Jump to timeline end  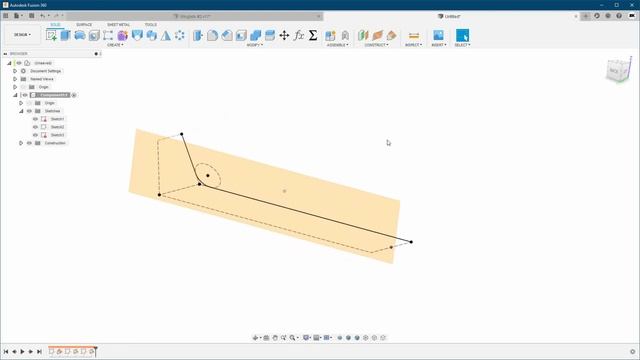39,351
